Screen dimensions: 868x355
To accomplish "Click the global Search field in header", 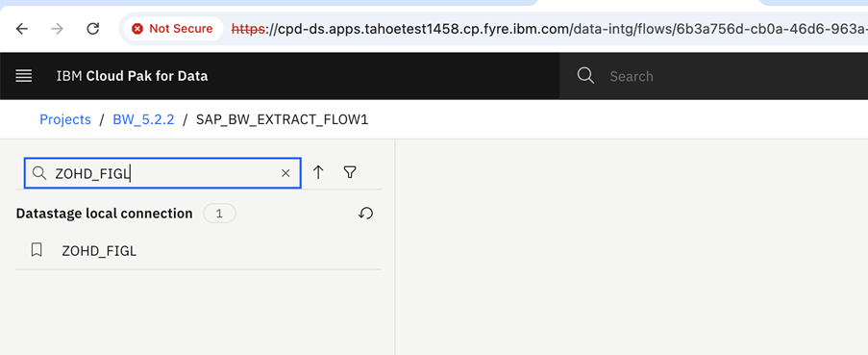I will [713, 76].
